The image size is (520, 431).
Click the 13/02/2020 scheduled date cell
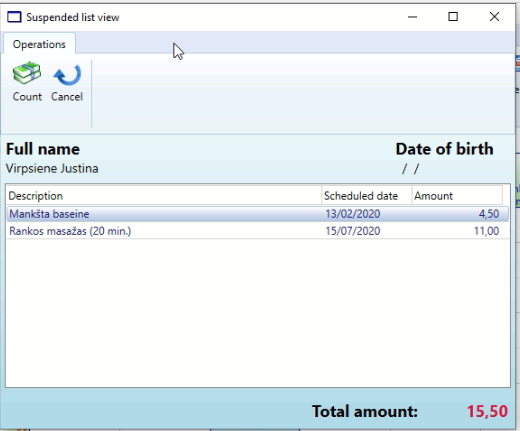coord(353,214)
